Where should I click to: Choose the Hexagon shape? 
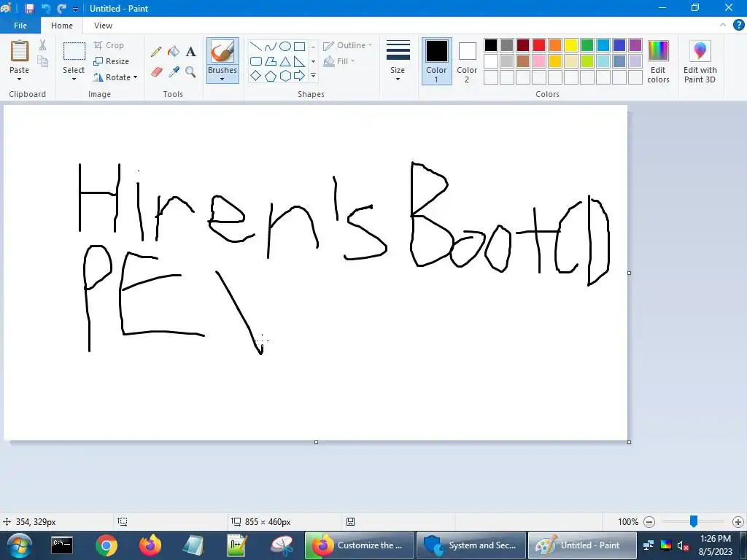(x=285, y=76)
